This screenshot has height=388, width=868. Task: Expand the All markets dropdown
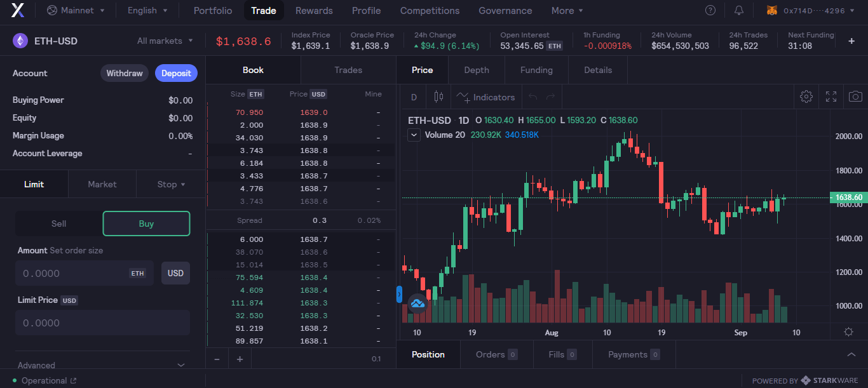pyautogui.click(x=164, y=41)
